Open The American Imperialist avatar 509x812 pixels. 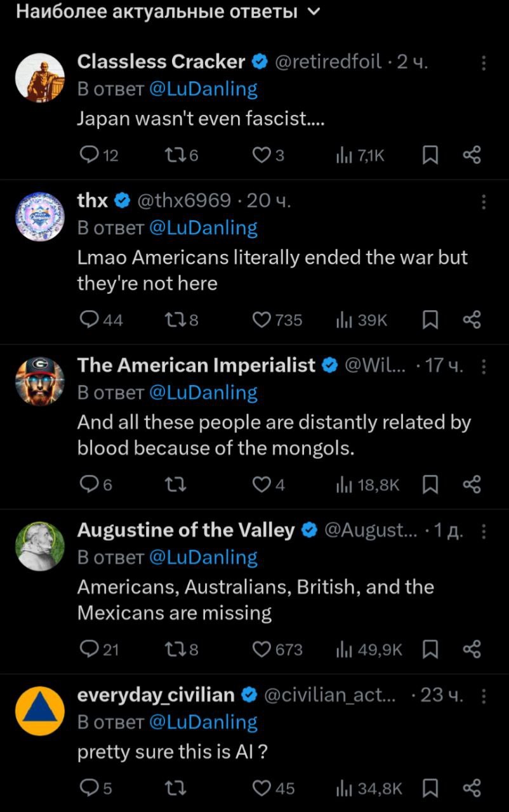[40, 381]
